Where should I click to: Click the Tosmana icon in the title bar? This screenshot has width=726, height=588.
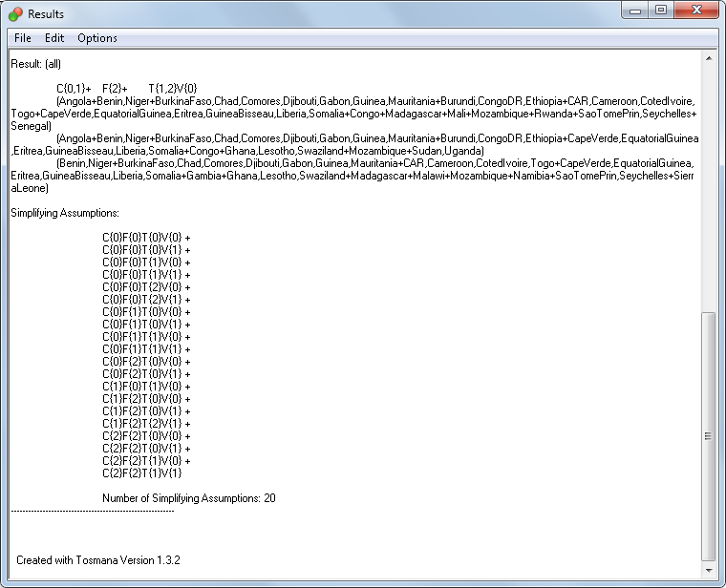click(x=15, y=12)
